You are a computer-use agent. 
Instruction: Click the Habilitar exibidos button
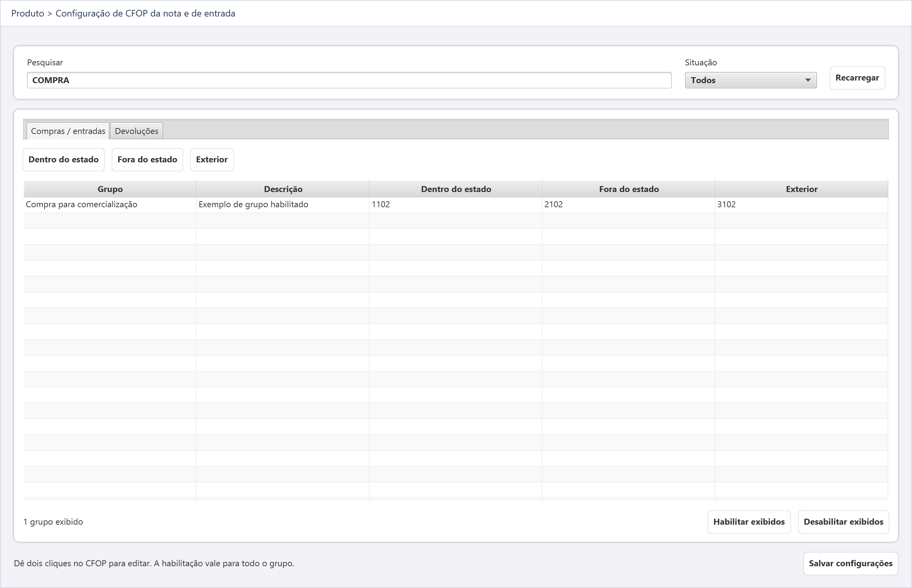tap(749, 522)
